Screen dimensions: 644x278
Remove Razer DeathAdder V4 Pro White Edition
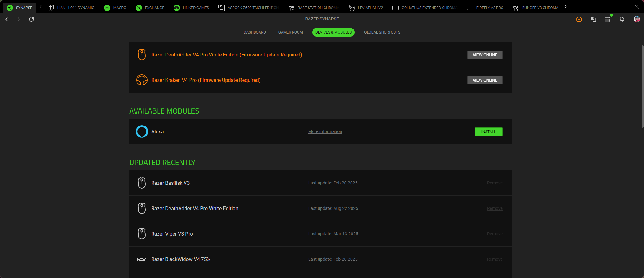point(495,208)
